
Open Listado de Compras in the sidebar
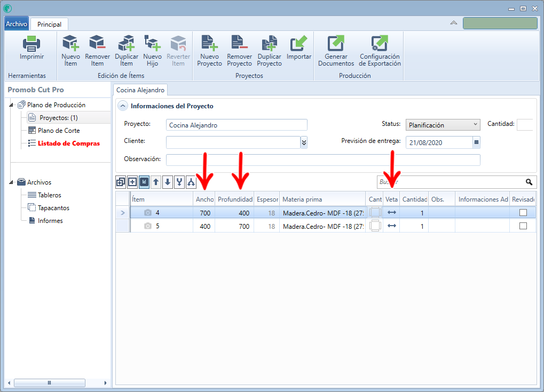(68, 143)
